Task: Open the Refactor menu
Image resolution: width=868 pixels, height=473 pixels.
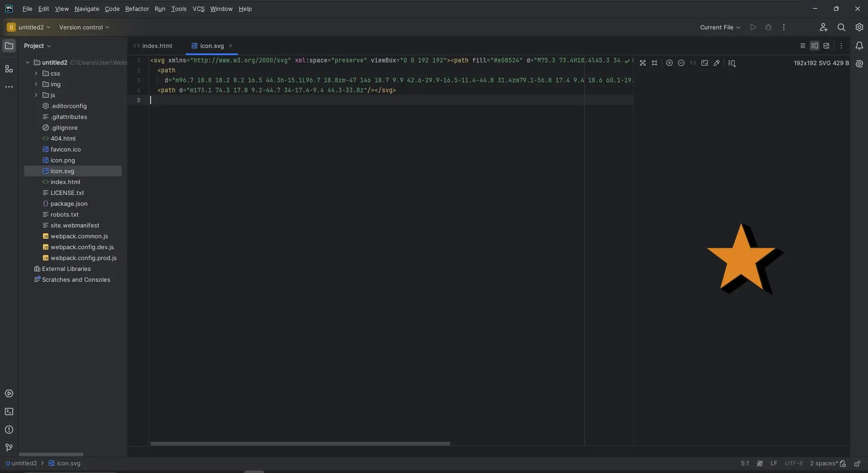Action: coord(137,9)
